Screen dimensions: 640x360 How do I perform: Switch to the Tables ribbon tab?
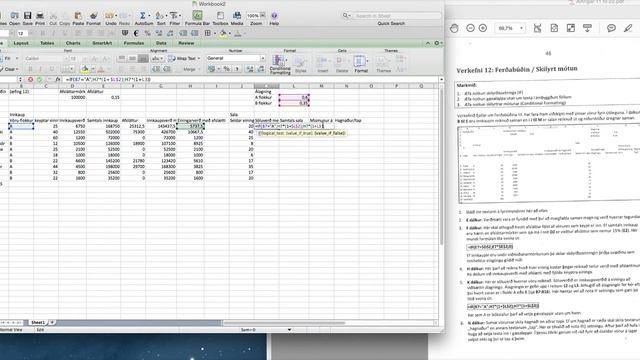(47, 43)
